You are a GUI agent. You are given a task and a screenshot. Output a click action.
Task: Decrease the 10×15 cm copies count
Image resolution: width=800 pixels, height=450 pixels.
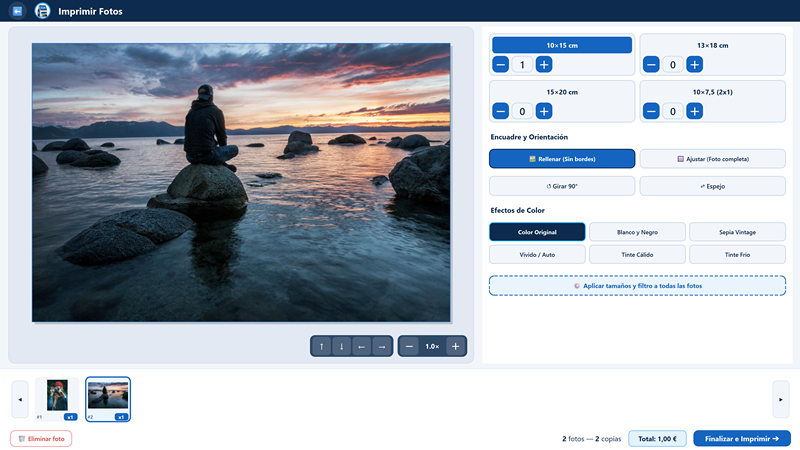coord(501,65)
